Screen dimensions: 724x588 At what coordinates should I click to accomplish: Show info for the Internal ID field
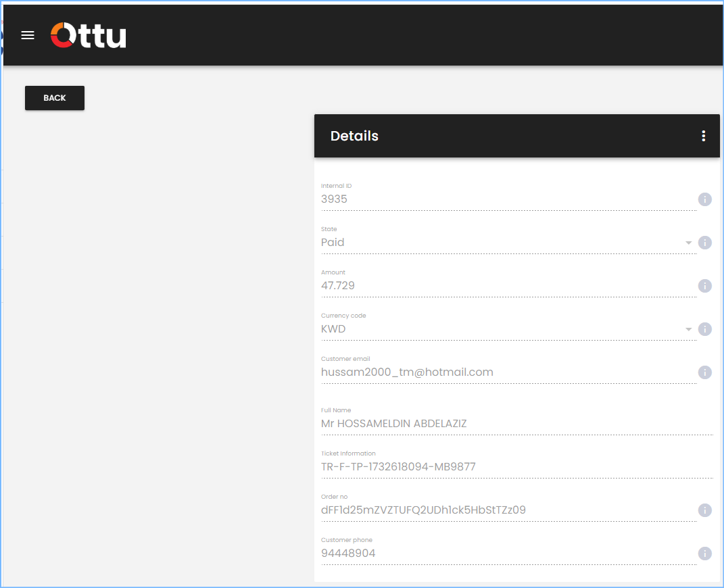704,199
